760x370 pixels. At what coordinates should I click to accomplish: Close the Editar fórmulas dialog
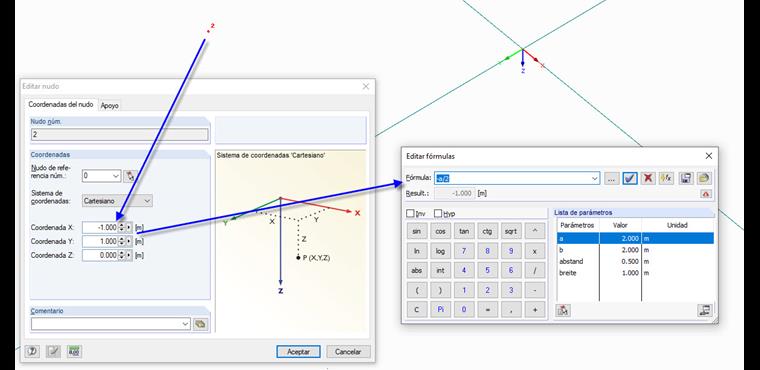[x=709, y=156]
